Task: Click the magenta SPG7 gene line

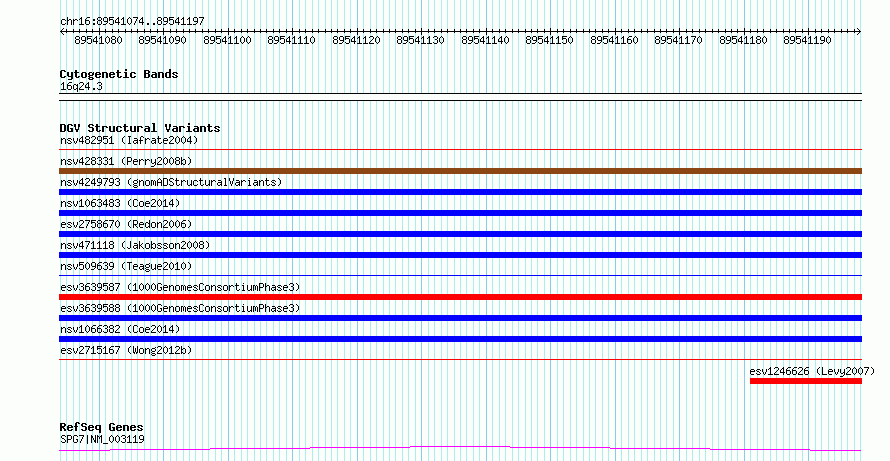Action: [460, 449]
